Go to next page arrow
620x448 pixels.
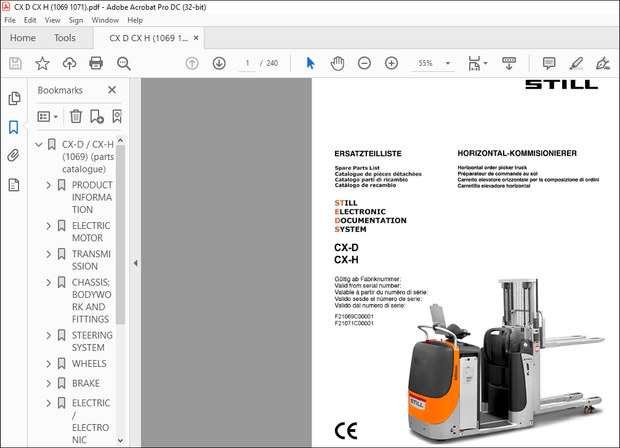click(219, 63)
